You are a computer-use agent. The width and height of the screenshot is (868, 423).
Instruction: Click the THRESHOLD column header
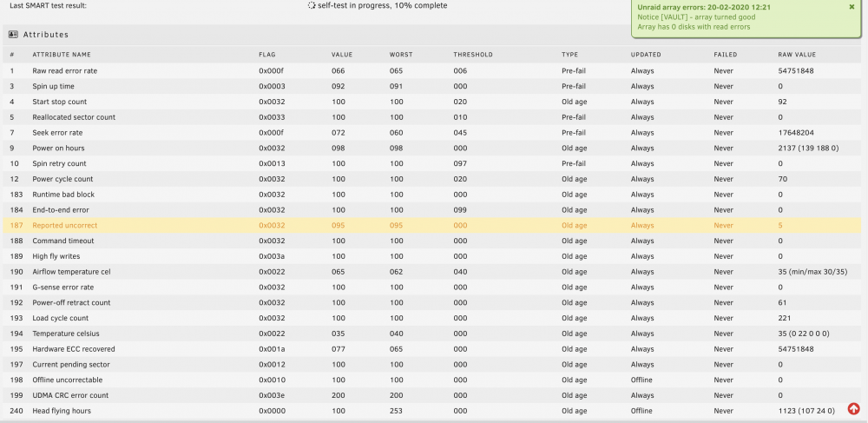coord(473,55)
